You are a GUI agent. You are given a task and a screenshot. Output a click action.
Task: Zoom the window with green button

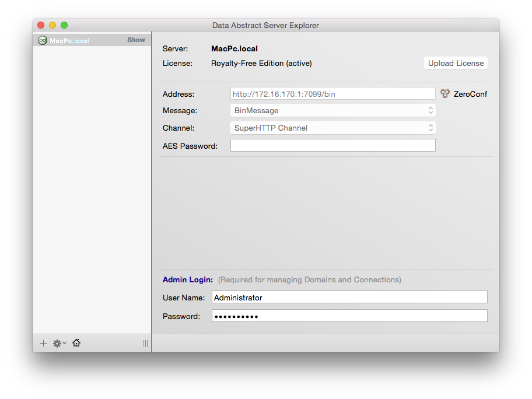point(64,25)
